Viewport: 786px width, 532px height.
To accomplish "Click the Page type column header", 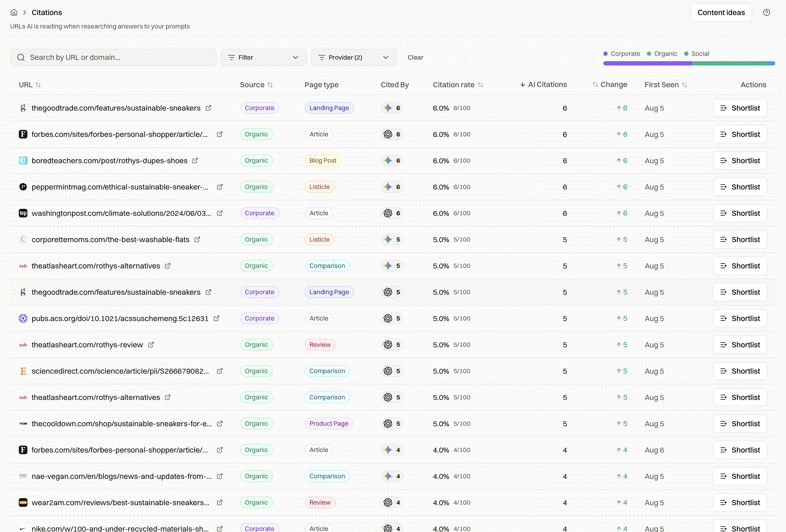I will pyautogui.click(x=321, y=85).
